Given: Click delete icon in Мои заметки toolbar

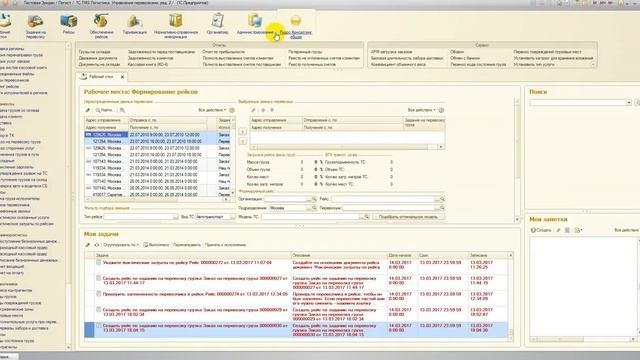Looking at the screenshot, I should pos(567,230).
